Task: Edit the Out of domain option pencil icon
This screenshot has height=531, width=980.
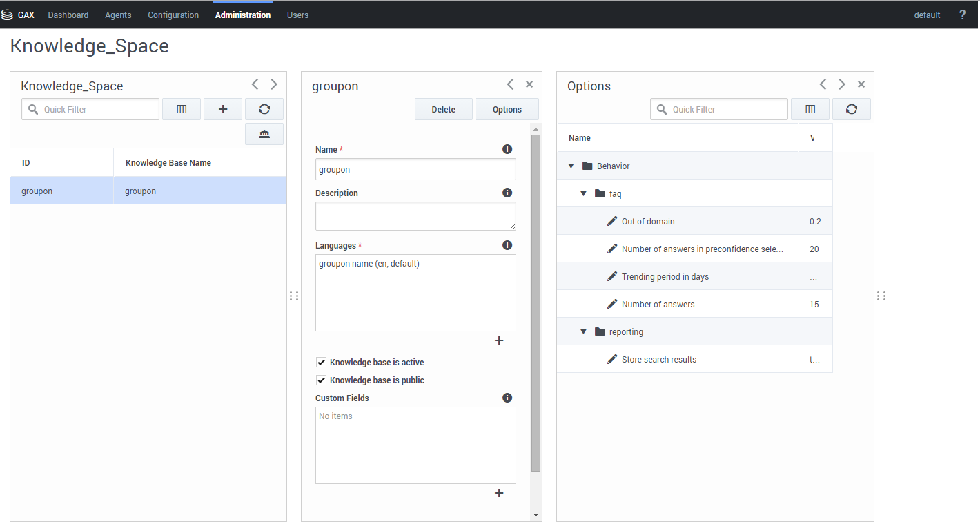Action: pyautogui.click(x=612, y=221)
